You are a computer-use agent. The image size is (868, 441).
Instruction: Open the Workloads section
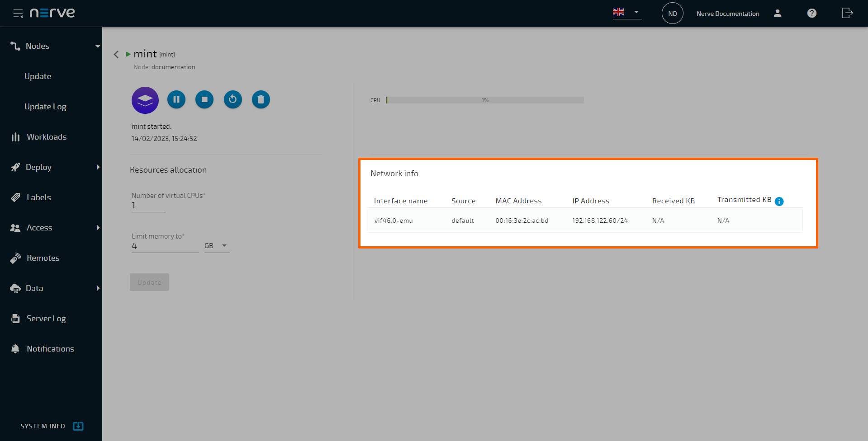(47, 136)
